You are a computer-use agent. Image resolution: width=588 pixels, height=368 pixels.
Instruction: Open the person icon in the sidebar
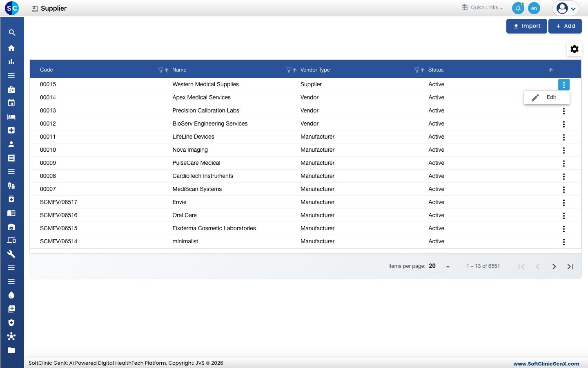coord(11,144)
